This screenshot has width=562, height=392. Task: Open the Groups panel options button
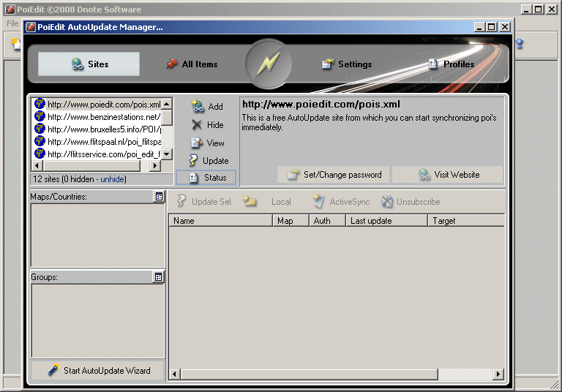coord(159,277)
